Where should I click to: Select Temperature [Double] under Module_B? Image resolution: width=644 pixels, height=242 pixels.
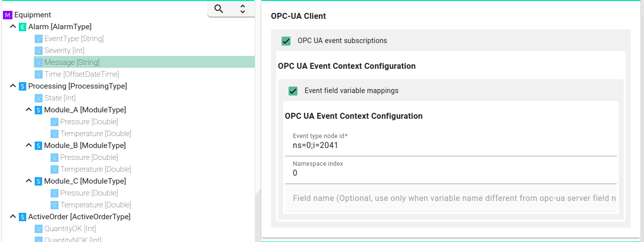point(96,169)
